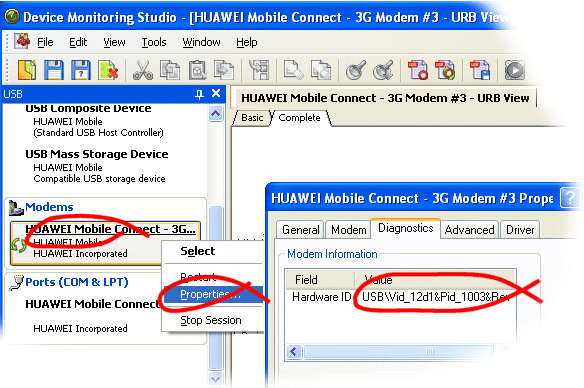Click the Modem Information horizontal scroll left arrow

pyautogui.click(x=294, y=352)
